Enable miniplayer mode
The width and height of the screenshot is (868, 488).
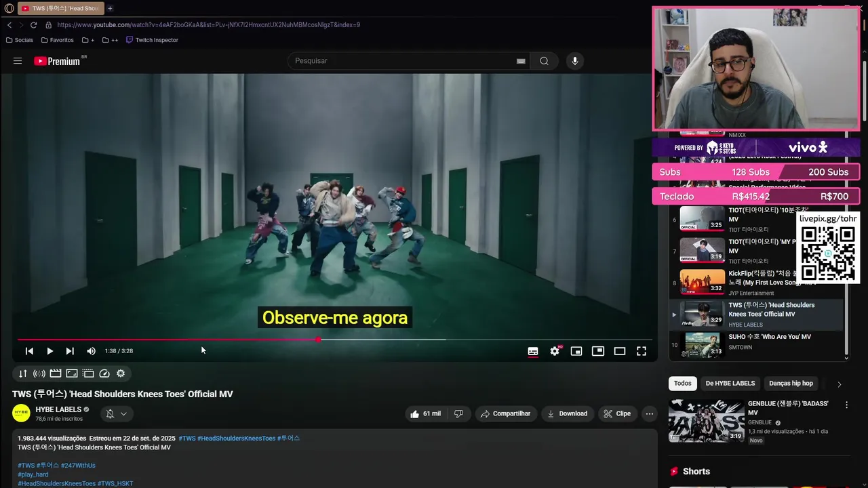576,351
